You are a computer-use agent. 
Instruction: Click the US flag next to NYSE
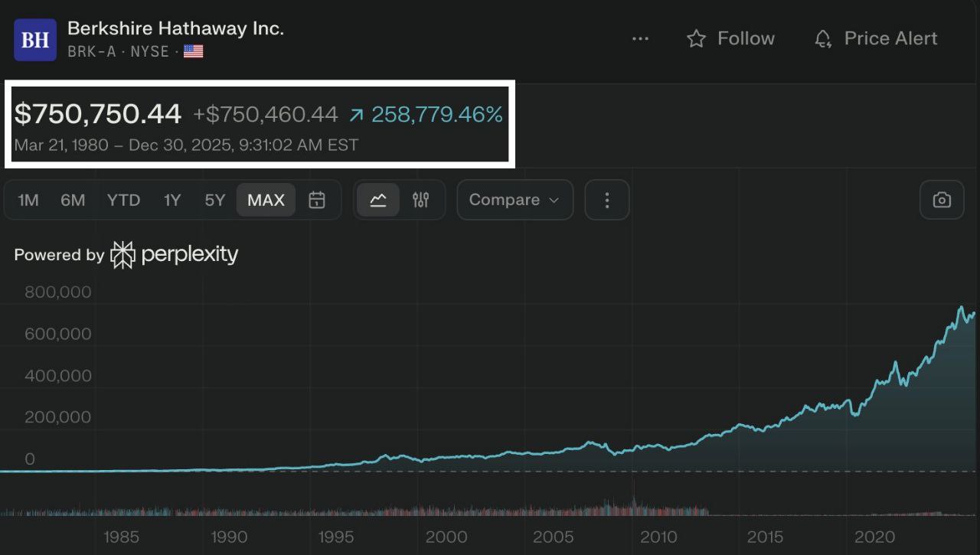192,51
